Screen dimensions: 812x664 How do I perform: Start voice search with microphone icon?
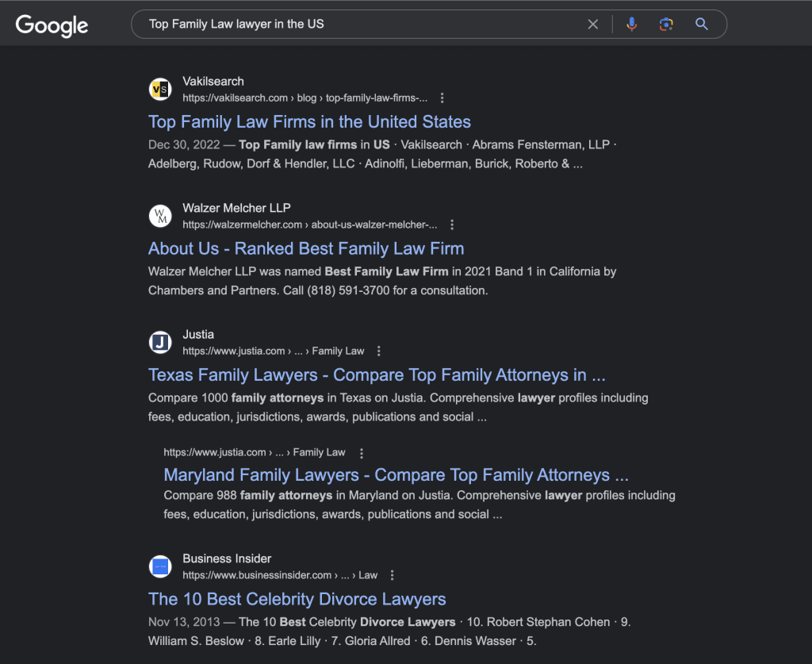click(x=631, y=24)
